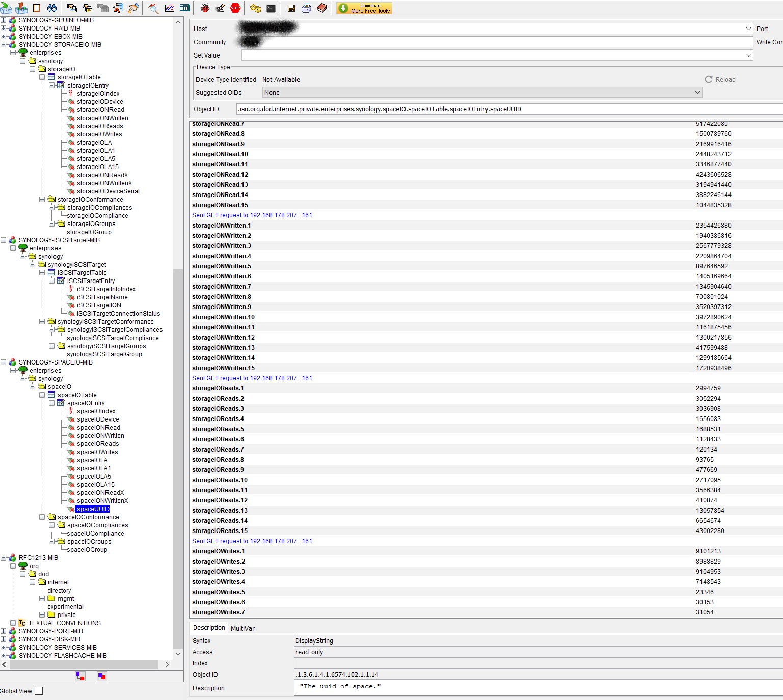Select the SYNOLOGY-DISK-MIB tree node

[x=49, y=639]
